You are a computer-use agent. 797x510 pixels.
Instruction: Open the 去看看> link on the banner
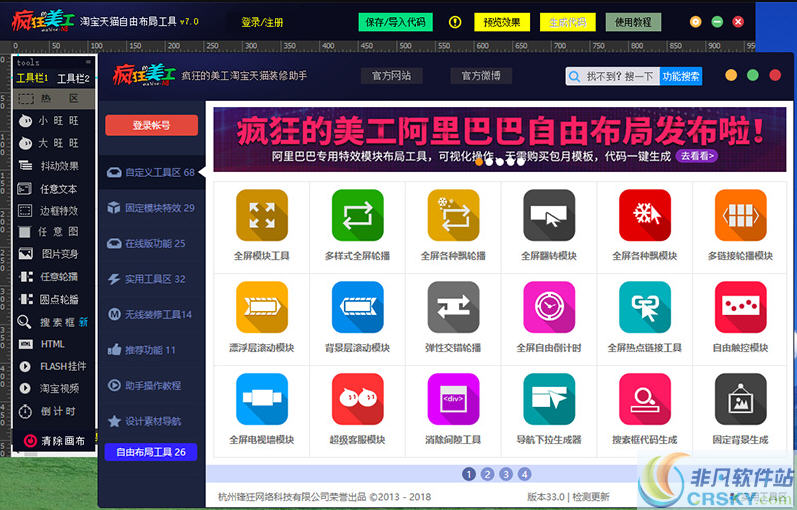coord(697,156)
